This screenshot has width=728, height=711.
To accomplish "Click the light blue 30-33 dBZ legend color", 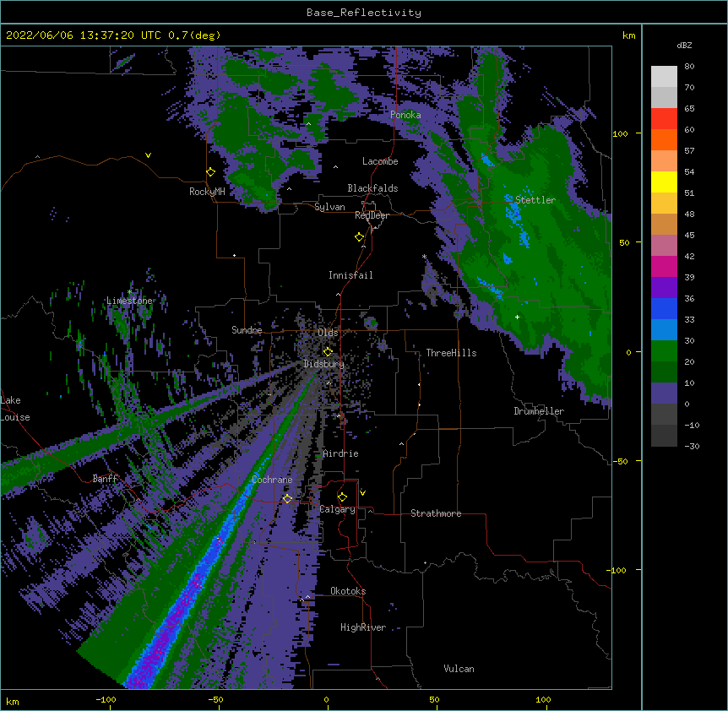I will click(x=664, y=330).
